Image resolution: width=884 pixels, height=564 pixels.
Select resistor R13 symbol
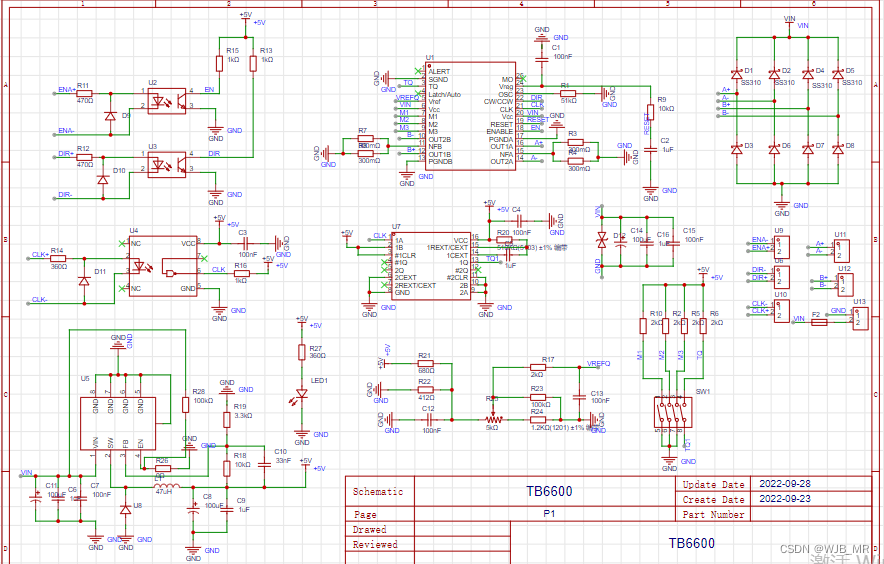pyautogui.click(x=253, y=63)
